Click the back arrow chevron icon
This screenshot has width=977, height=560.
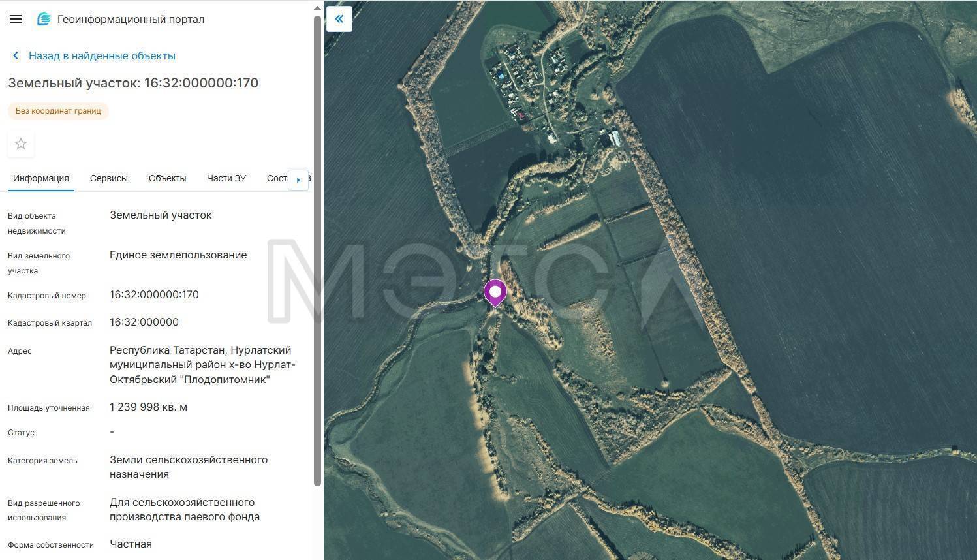click(16, 56)
